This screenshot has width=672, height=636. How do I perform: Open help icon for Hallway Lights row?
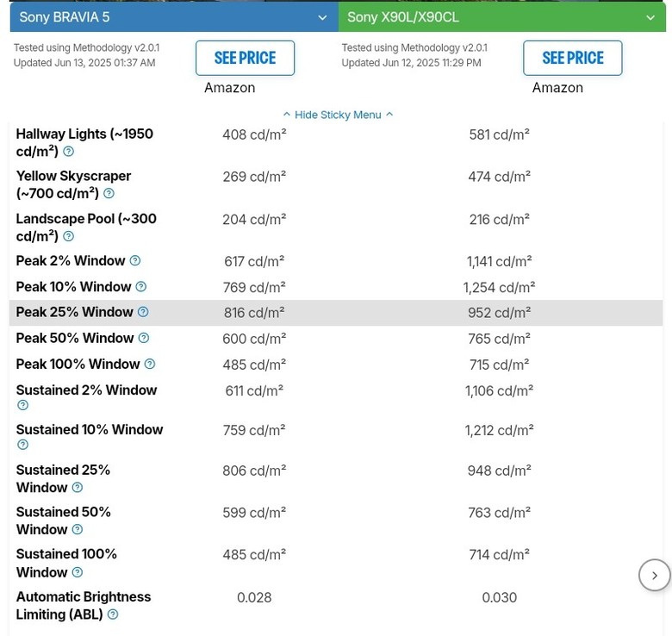pos(69,152)
